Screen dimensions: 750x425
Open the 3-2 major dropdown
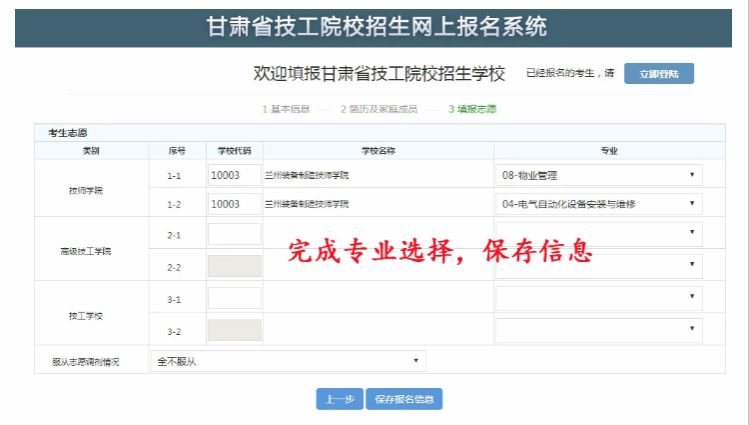click(x=598, y=329)
